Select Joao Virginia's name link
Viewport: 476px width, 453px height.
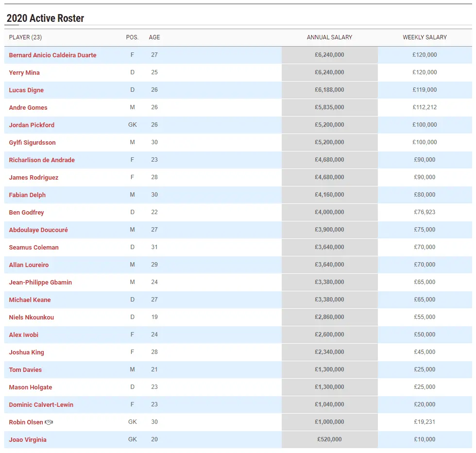click(x=28, y=440)
